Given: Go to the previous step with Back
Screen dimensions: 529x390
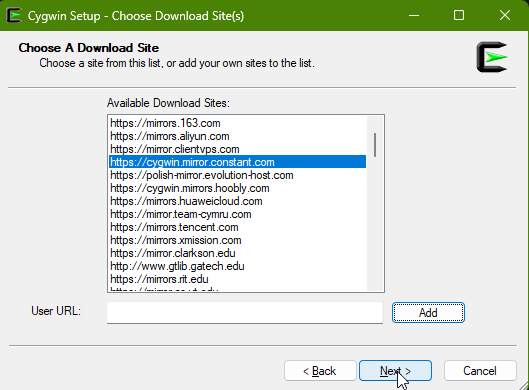Looking at the screenshot, I should pos(320,371).
